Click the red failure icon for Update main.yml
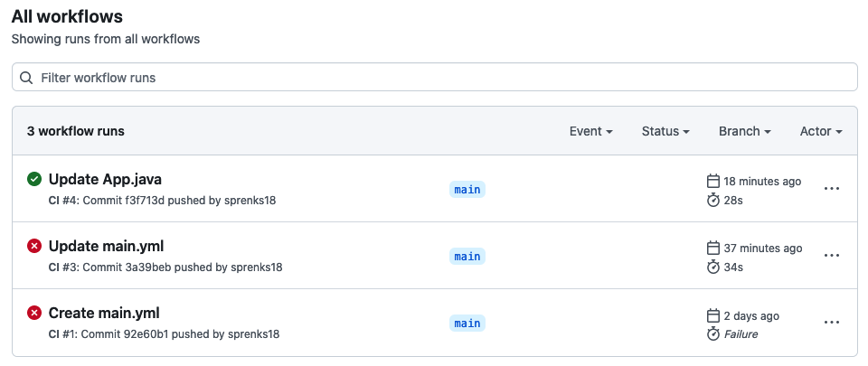868x366 pixels. 34,246
